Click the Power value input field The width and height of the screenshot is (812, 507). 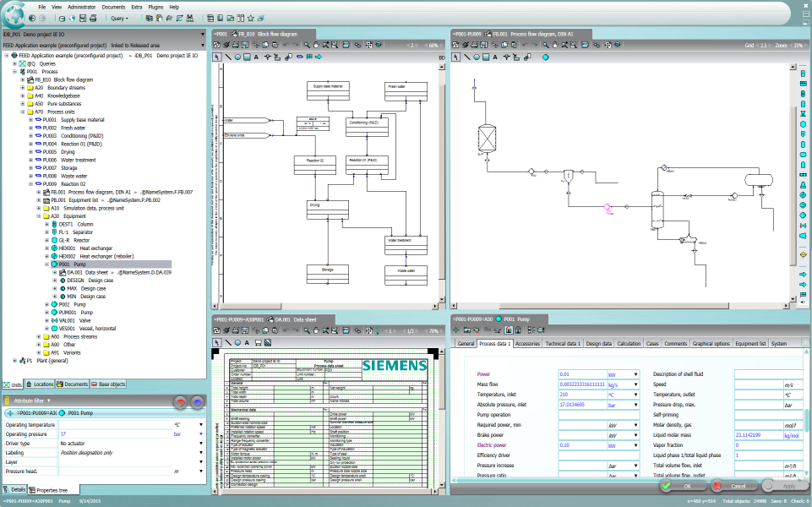coord(582,374)
